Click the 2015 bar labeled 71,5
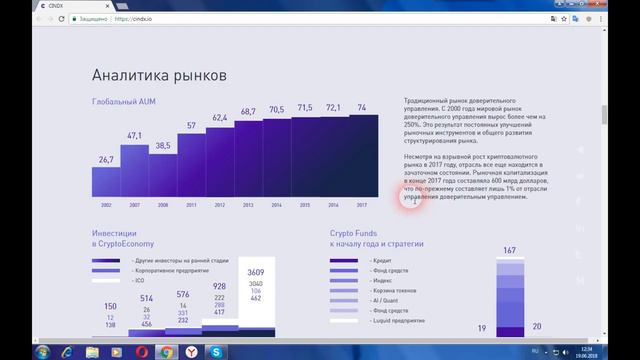This screenshot has width=640, height=360. point(306,157)
